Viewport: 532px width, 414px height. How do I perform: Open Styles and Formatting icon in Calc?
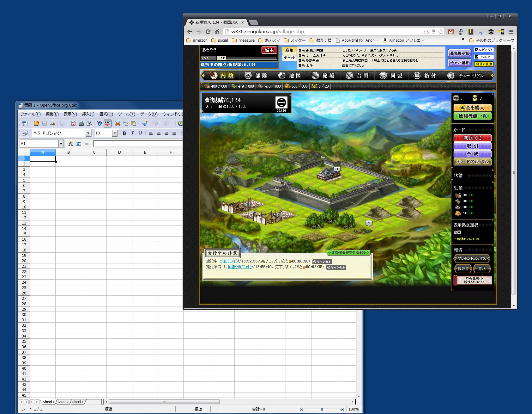(25, 133)
